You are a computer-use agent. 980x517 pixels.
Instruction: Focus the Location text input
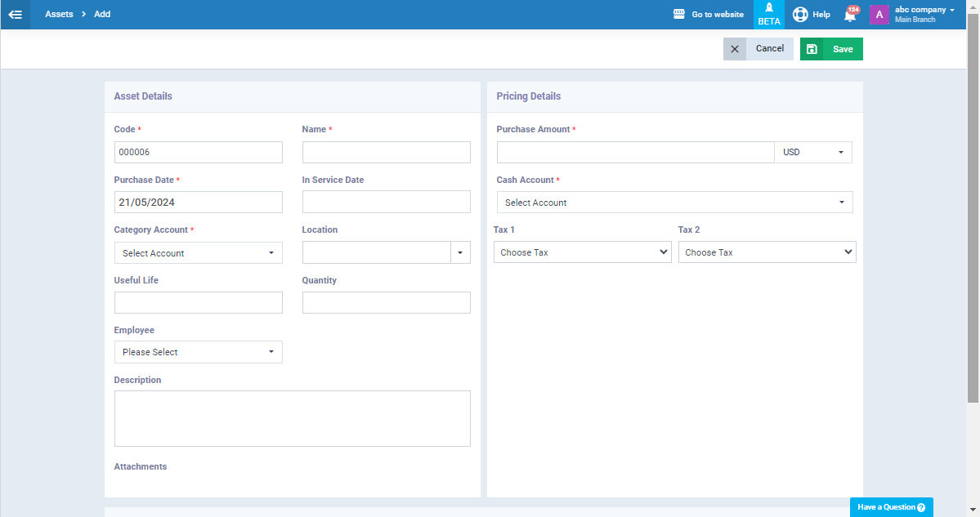(x=376, y=253)
